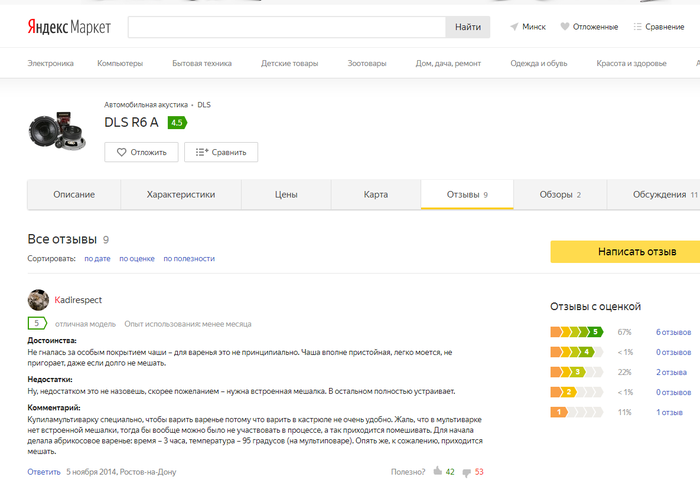Open the Минск location selector

pos(528,27)
